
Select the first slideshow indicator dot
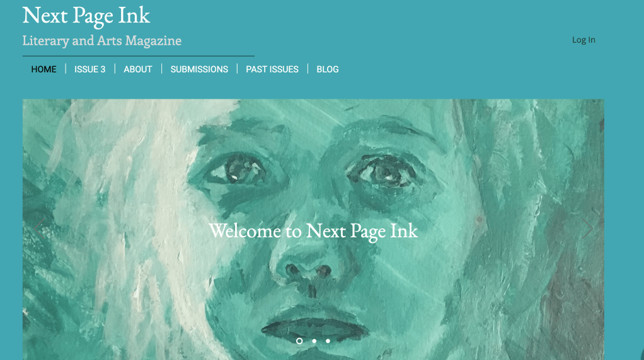coord(299,340)
